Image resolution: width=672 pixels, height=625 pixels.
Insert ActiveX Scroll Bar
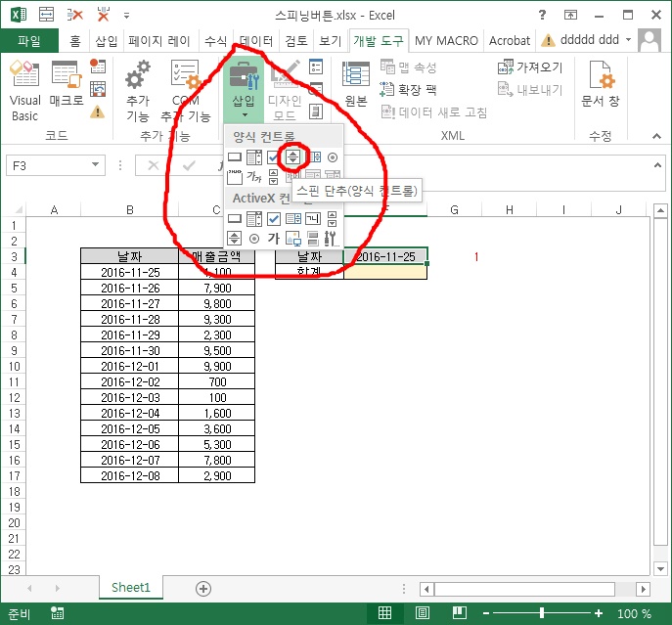(333, 219)
